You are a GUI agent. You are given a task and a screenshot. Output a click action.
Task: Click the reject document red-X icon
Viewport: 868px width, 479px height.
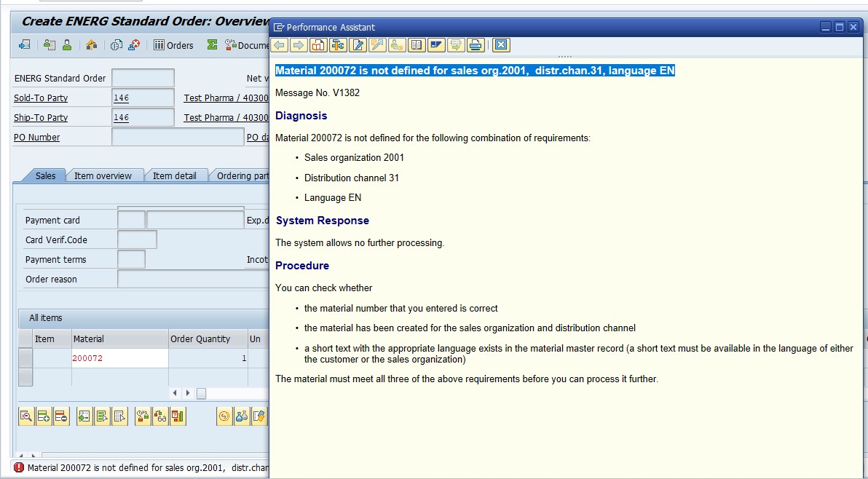(134, 45)
